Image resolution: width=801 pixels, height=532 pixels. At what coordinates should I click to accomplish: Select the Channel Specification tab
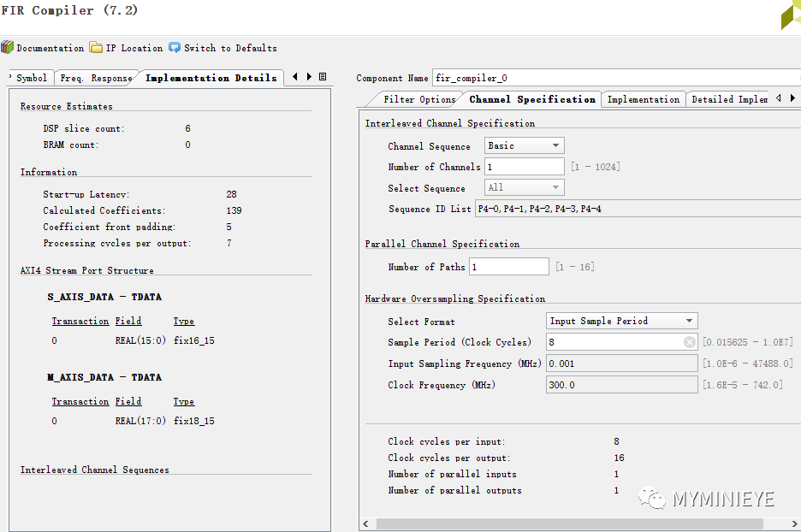coord(532,99)
